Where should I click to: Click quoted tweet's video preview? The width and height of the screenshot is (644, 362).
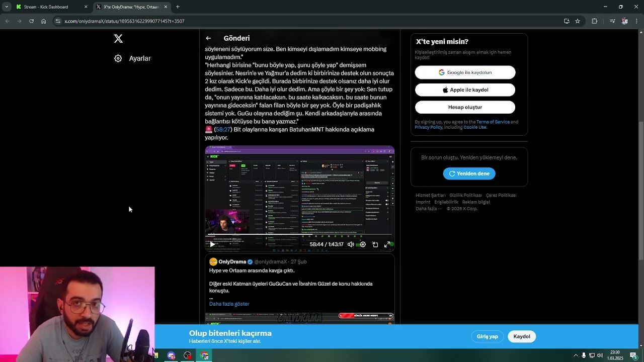click(300, 318)
